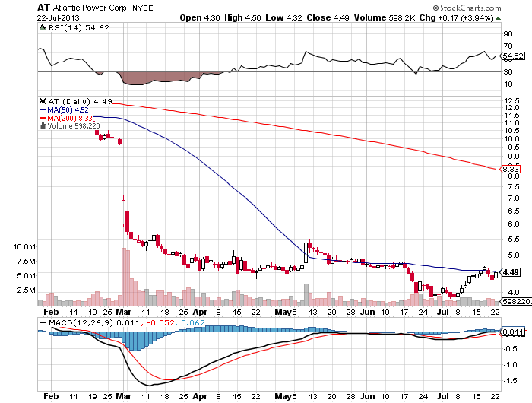Click the Volume 598,220 legend text

(74, 126)
